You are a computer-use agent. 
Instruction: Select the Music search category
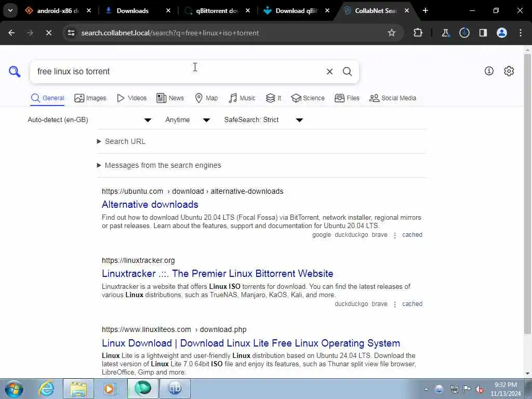pyautogui.click(x=242, y=98)
